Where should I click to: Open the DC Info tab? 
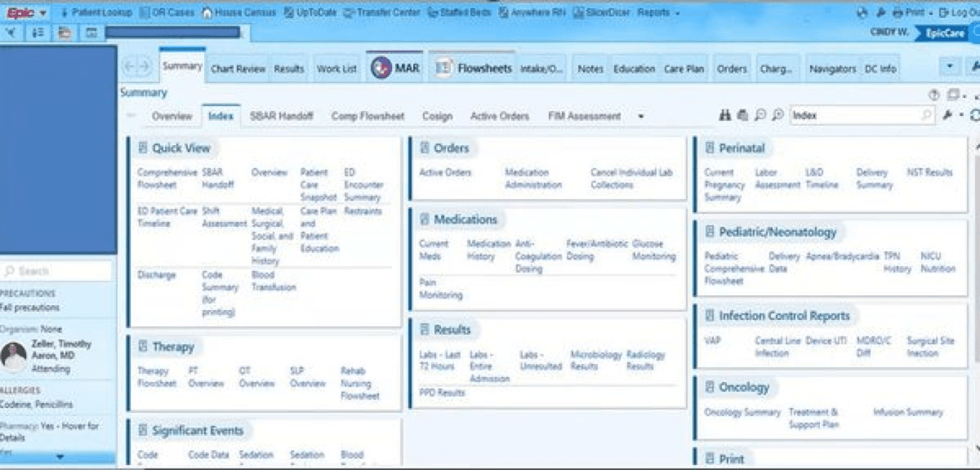(880, 69)
